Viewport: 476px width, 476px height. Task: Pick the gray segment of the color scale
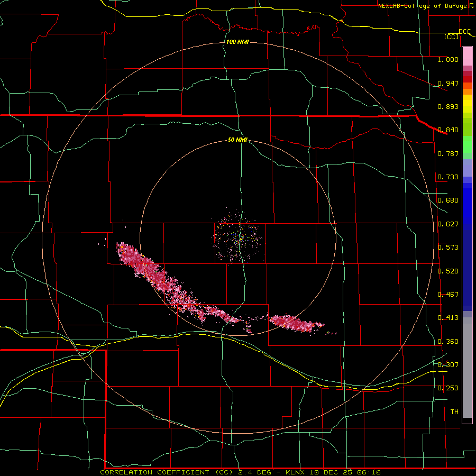pos(467,368)
